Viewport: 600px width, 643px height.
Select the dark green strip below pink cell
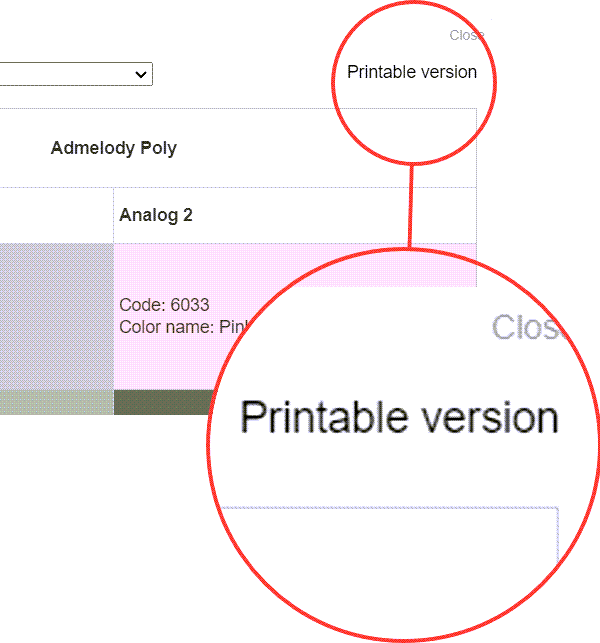(x=160, y=402)
